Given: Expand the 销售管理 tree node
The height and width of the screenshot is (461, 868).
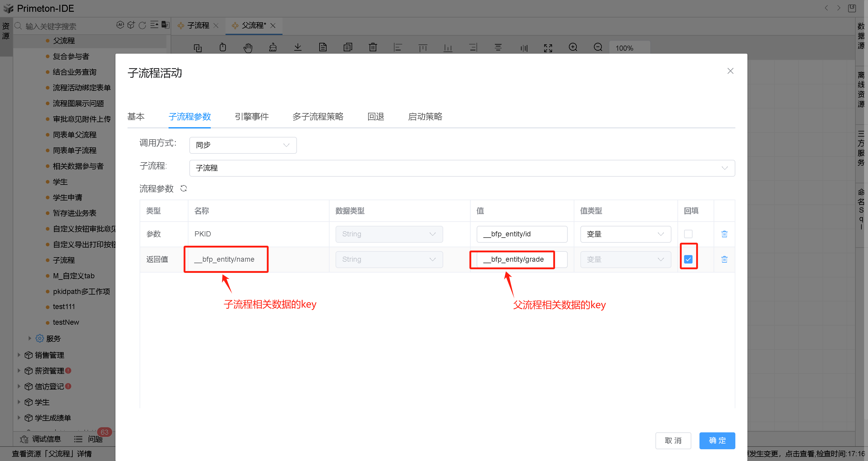Looking at the screenshot, I should (x=19, y=355).
